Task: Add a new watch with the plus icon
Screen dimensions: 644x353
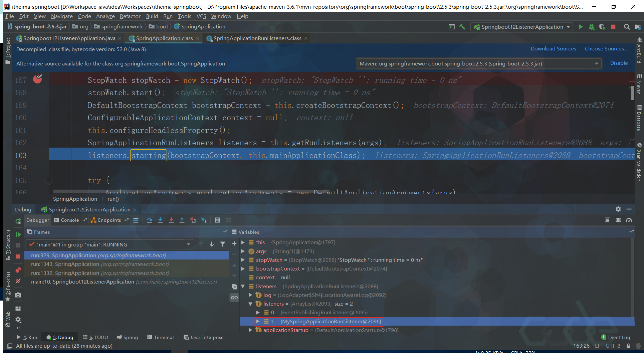Action: pyautogui.click(x=234, y=244)
